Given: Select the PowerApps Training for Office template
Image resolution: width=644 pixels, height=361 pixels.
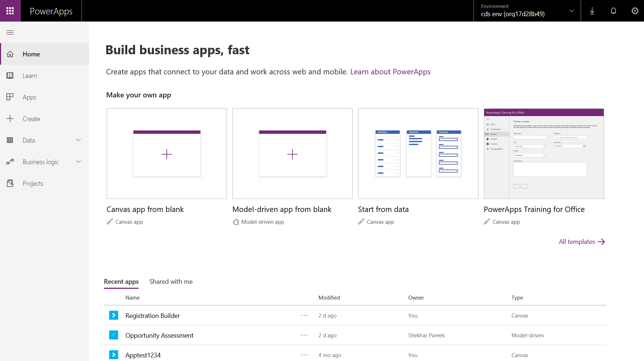Looking at the screenshot, I should (544, 154).
